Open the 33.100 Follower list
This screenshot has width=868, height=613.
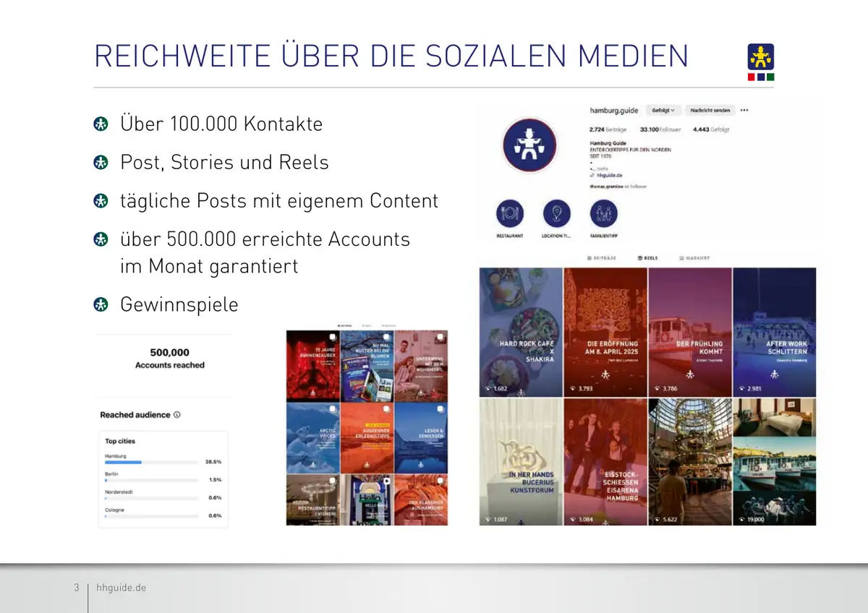point(660,129)
